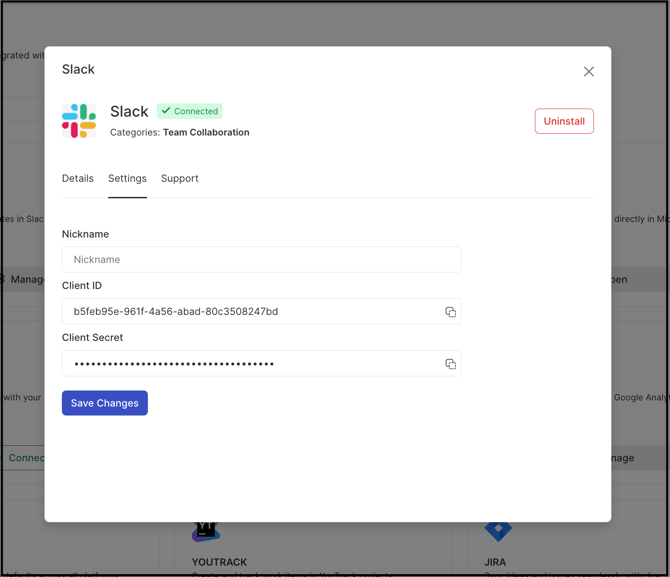Click the Nickname field label
Image resolution: width=670 pixels, height=577 pixels.
click(x=85, y=234)
